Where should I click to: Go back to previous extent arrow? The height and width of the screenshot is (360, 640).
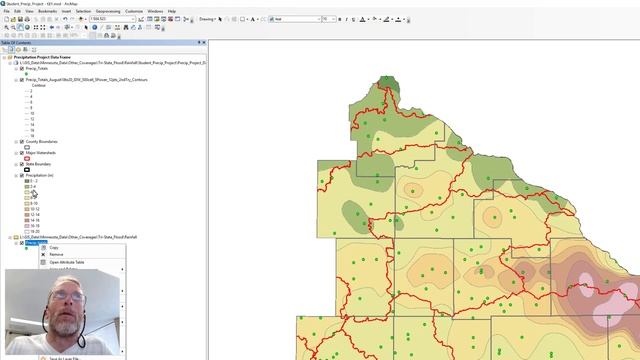point(51,27)
